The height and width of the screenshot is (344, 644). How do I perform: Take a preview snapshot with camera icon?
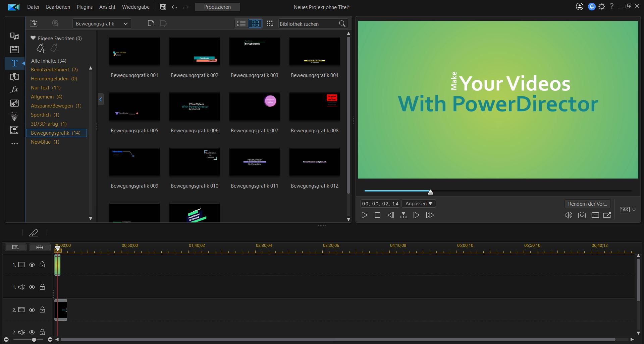tap(582, 215)
